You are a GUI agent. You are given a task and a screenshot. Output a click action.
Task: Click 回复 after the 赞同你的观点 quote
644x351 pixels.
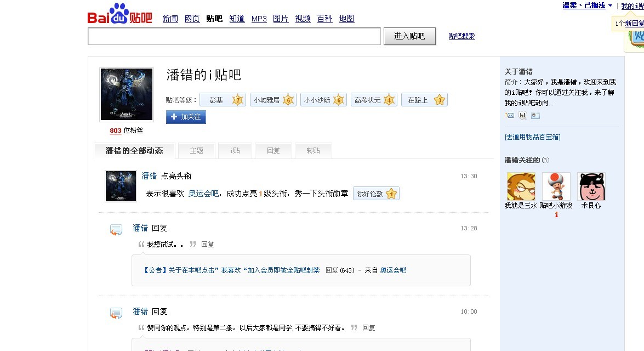(368, 328)
